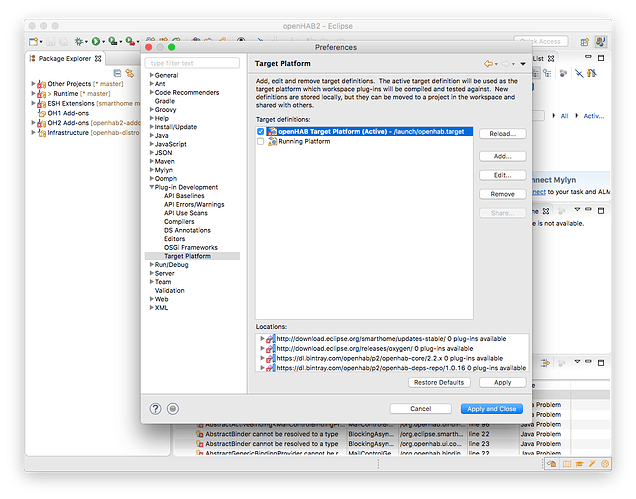Click the Help question mark icon
The width and height of the screenshot is (636, 499).
pos(156,408)
